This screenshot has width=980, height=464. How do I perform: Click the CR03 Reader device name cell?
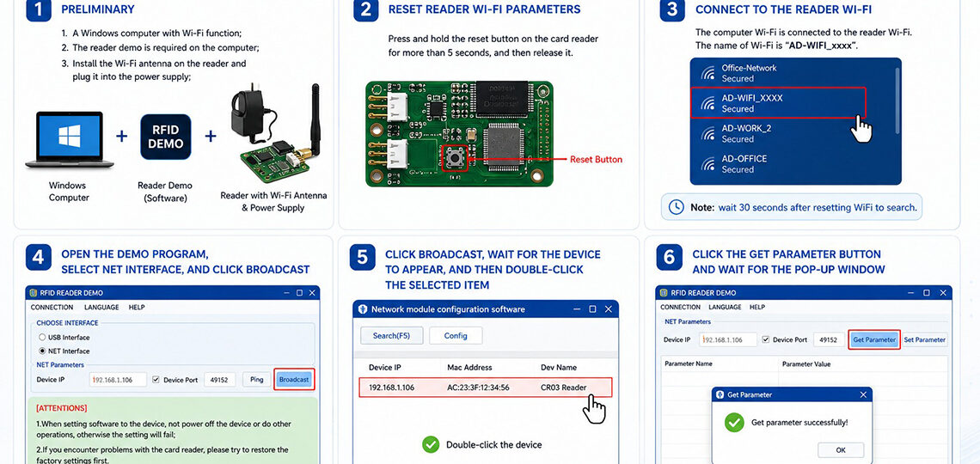coord(564,388)
